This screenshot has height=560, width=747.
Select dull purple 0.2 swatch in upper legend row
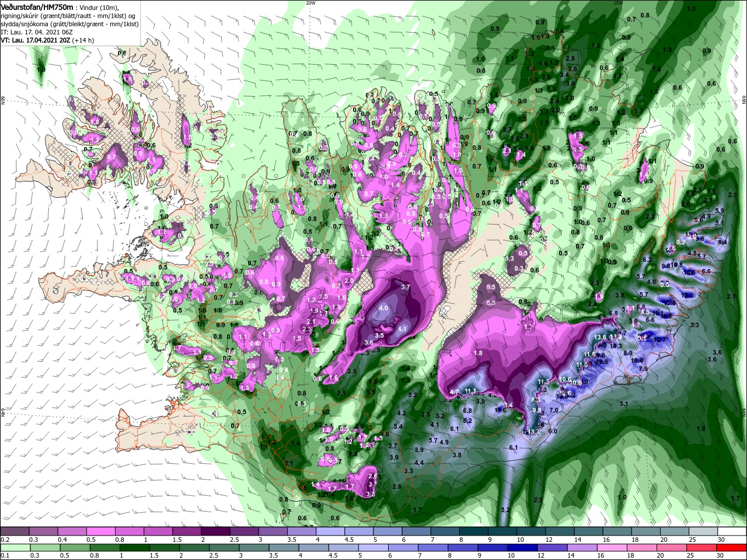pos(15,531)
